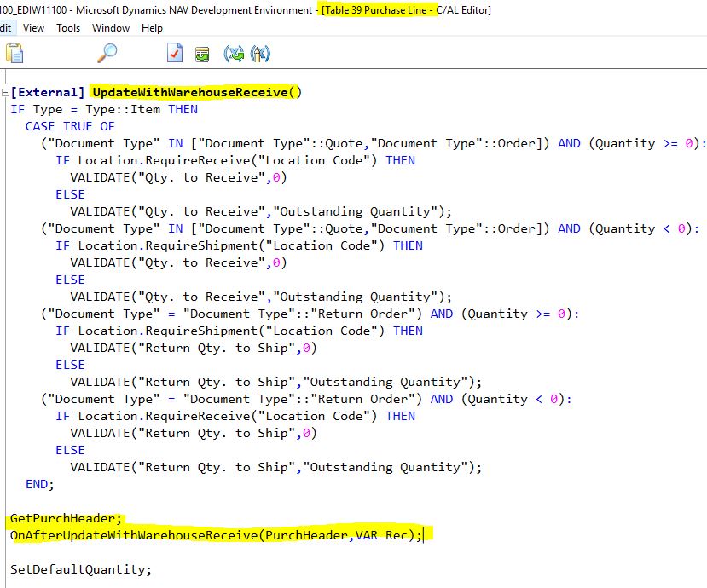Place cursor on the GetPurchHeader statement
The height and width of the screenshot is (588, 707).
coord(62,518)
